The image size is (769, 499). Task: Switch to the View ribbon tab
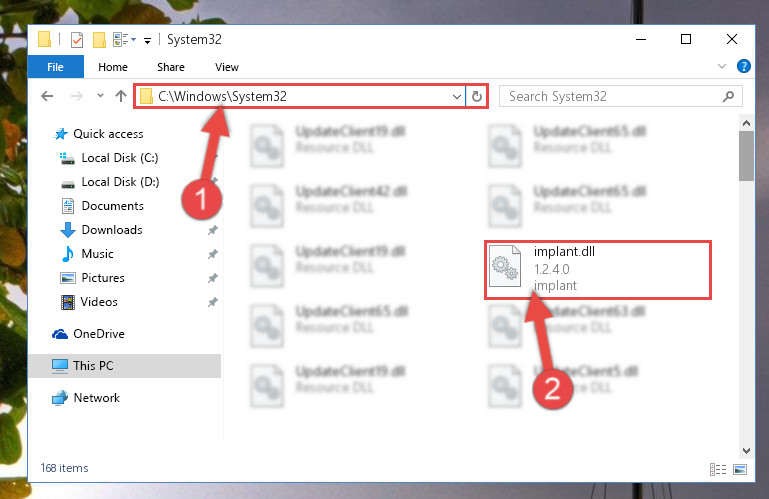(x=227, y=67)
